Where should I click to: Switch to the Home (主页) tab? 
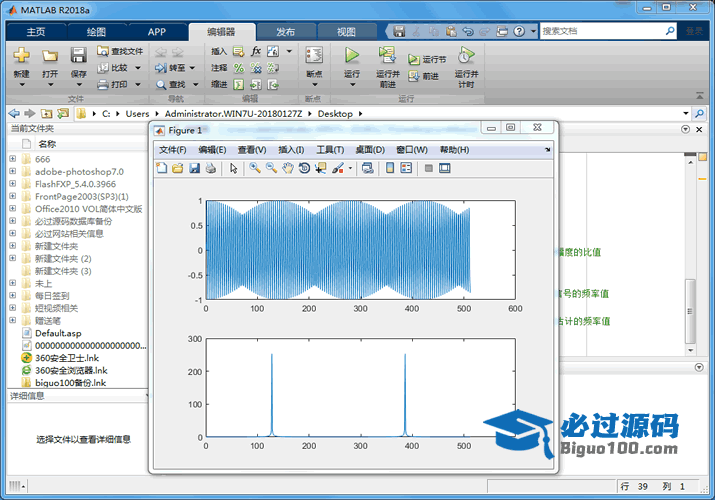(x=36, y=31)
